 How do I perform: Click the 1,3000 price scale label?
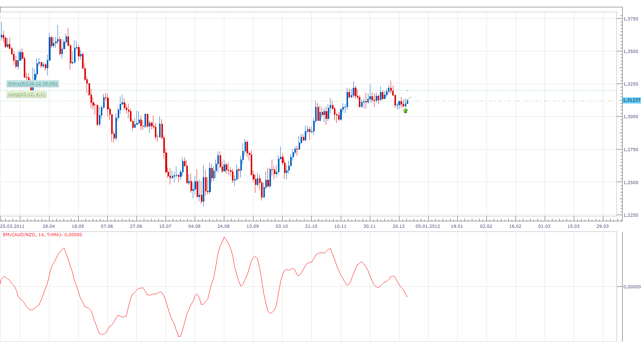[x=631, y=117]
